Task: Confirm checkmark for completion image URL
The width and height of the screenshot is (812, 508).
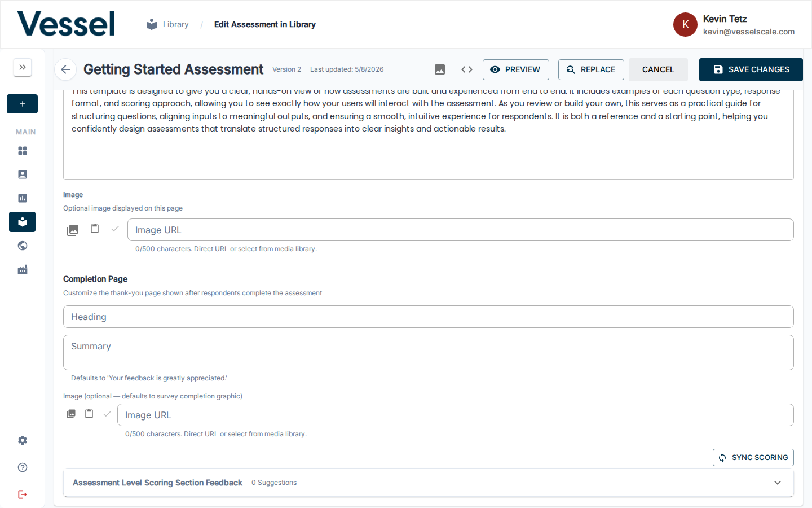Action: (107, 414)
